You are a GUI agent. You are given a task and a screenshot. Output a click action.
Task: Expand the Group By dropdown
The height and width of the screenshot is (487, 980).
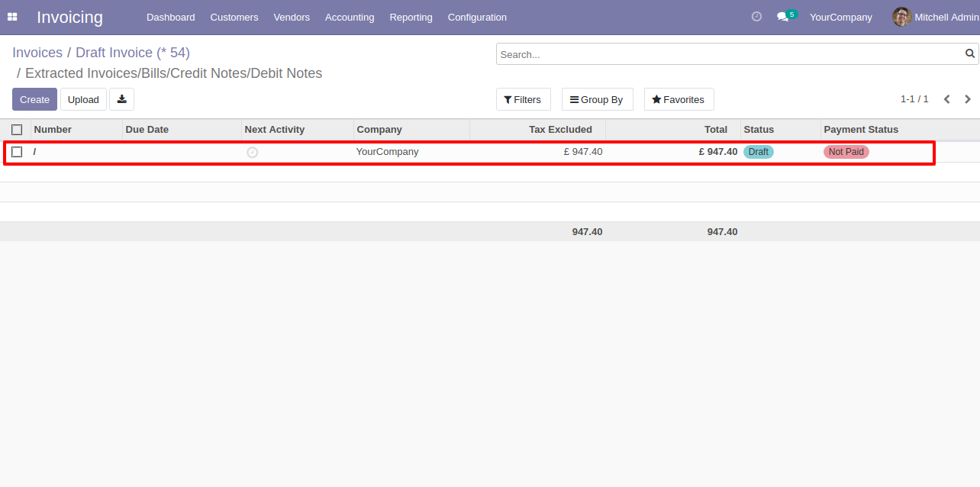pyautogui.click(x=597, y=99)
